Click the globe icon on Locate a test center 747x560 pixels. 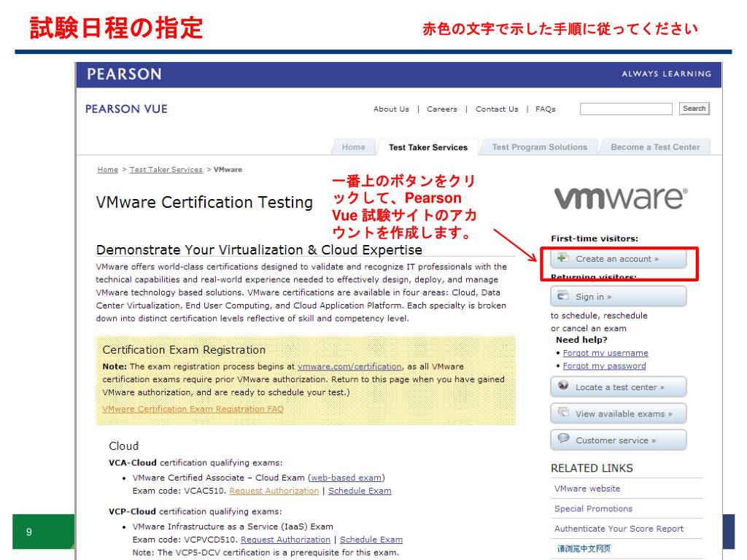[563, 386]
